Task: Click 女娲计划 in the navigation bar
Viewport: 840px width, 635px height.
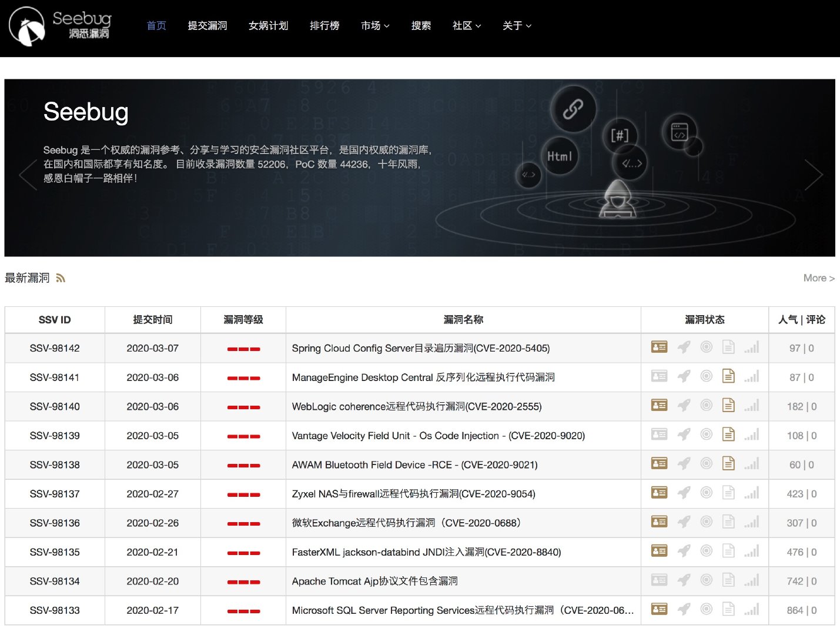Action: click(268, 26)
